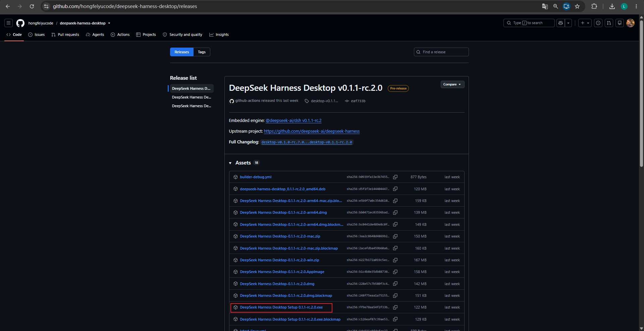This screenshot has width=644, height=331.
Task: Click the Find a release search field
Action: [x=441, y=52]
